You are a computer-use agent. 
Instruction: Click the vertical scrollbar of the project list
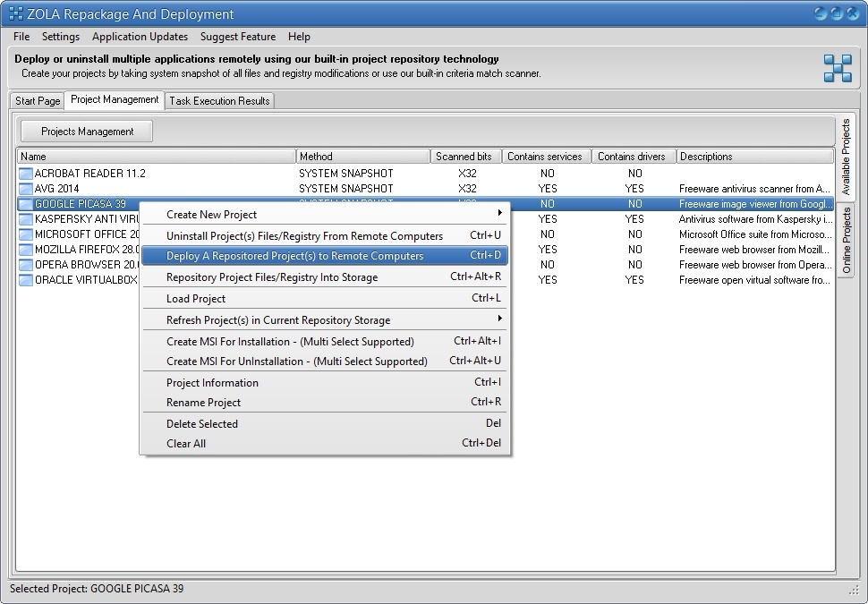(x=830, y=358)
